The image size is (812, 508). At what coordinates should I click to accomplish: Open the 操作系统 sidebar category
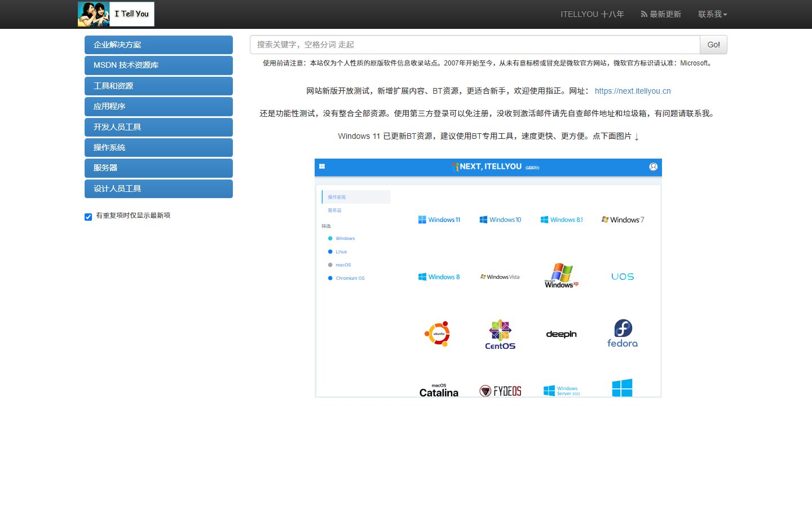(158, 147)
